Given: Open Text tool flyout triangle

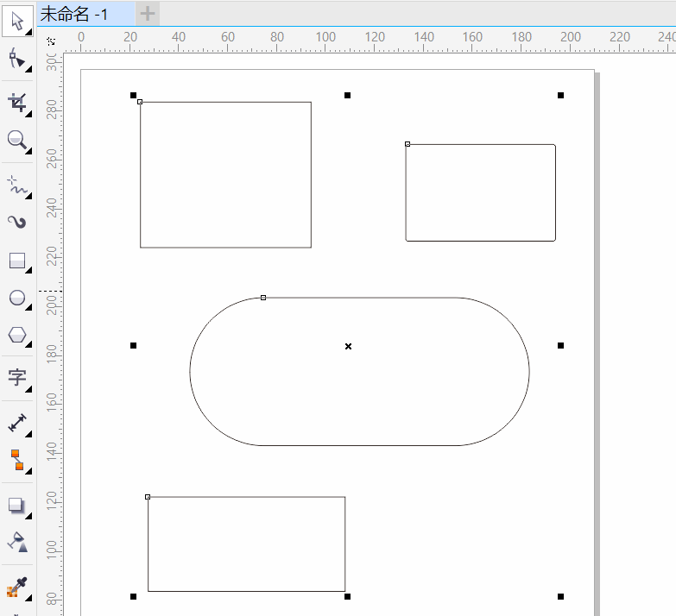Looking at the screenshot, I should [28, 389].
